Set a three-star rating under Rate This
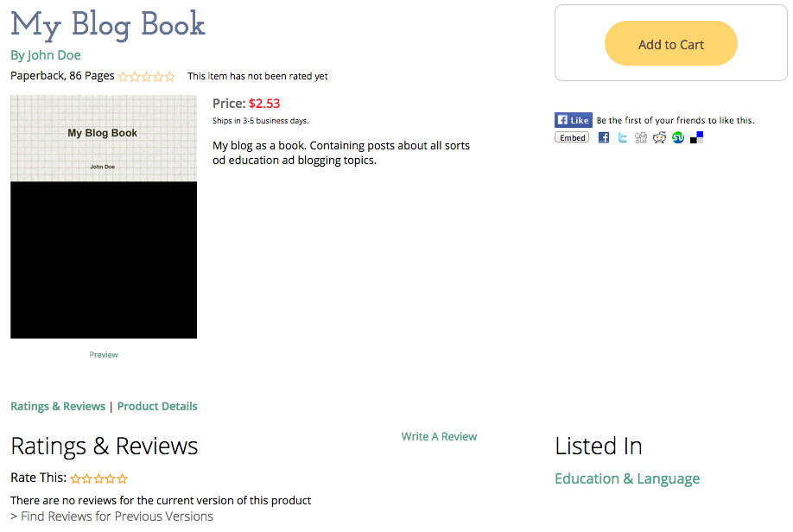This screenshot has width=793, height=532. pyautogui.click(x=99, y=478)
